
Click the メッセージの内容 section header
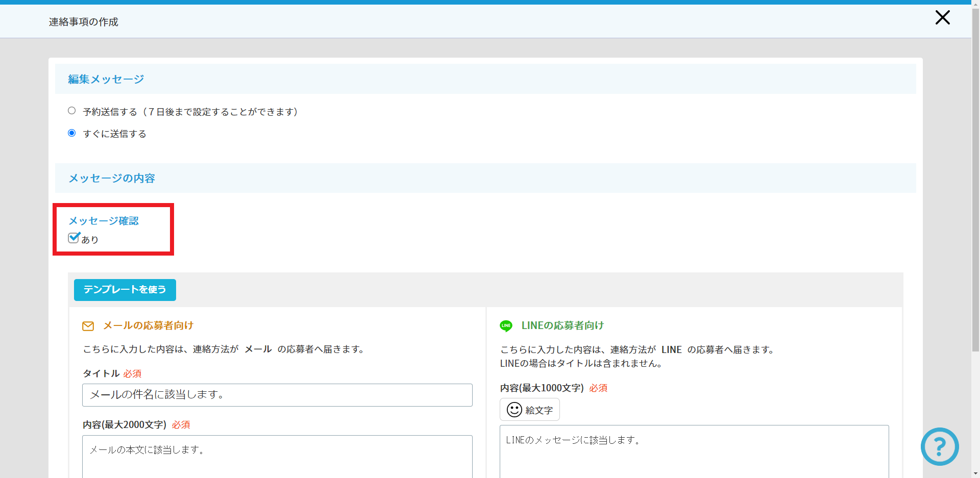pyautogui.click(x=112, y=178)
